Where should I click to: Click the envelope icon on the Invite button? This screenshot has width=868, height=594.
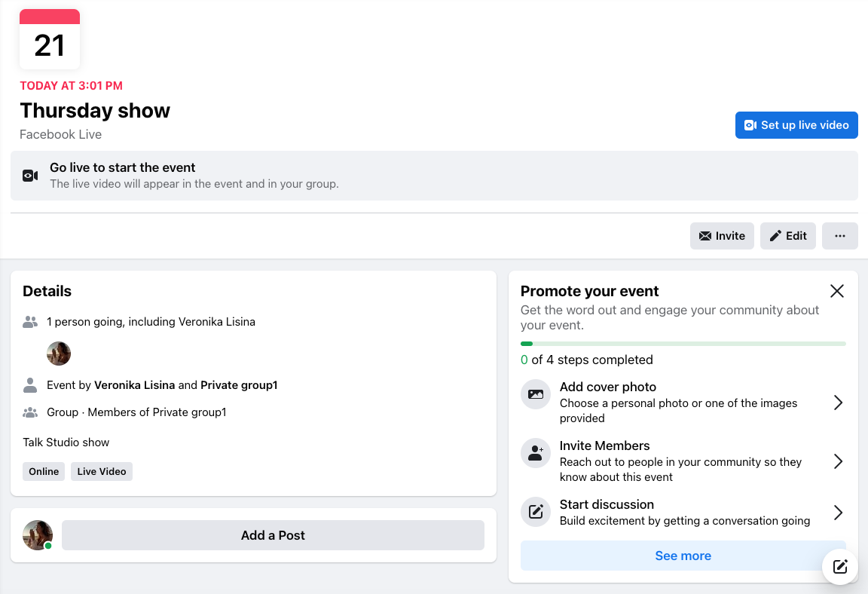[x=705, y=236]
